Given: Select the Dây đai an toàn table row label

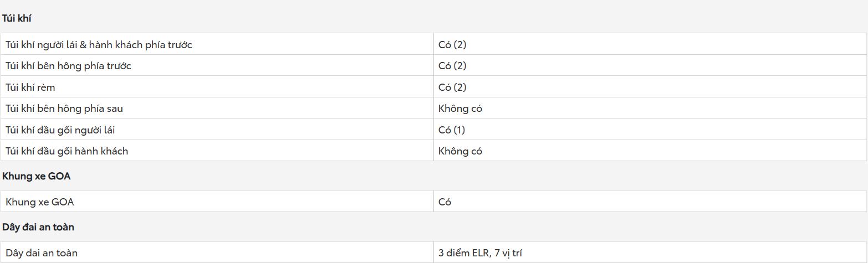Looking at the screenshot, I should [42, 253].
